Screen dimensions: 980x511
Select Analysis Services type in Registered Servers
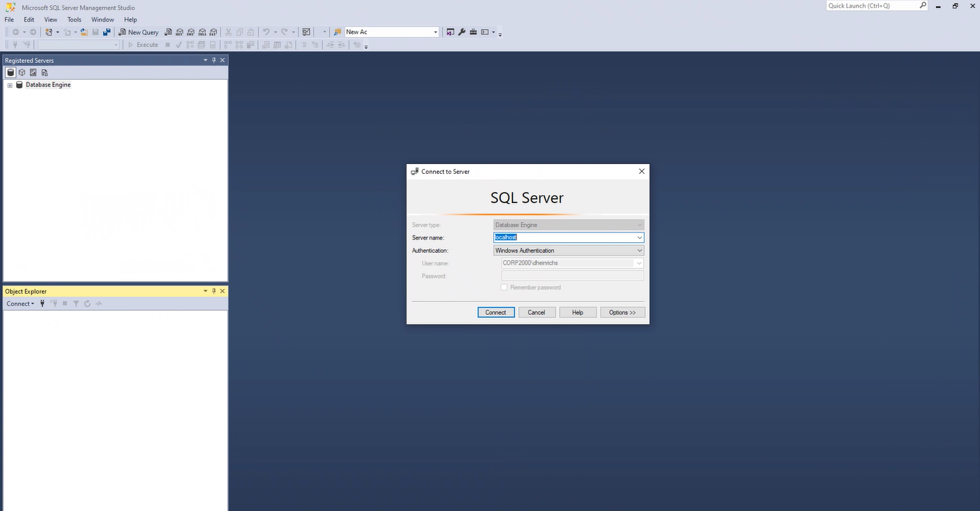point(22,72)
